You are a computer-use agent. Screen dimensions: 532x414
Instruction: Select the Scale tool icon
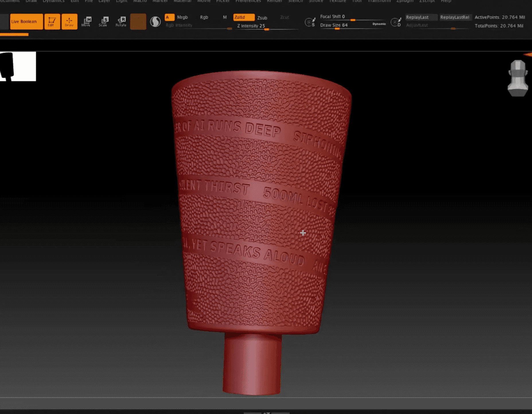coord(104,22)
